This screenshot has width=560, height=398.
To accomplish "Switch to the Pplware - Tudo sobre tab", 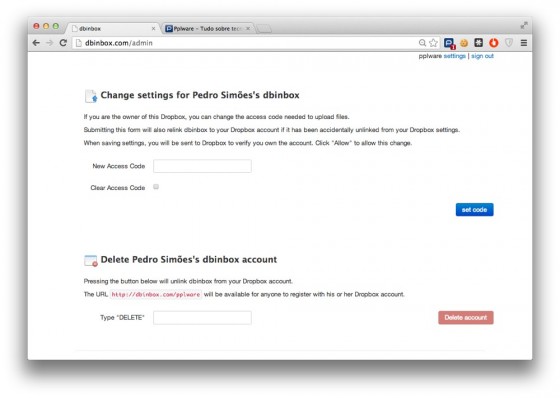I will pos(207,28).
